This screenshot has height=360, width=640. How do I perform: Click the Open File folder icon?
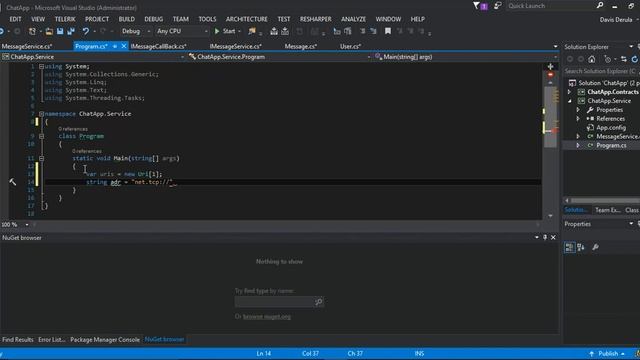point(49,31)
